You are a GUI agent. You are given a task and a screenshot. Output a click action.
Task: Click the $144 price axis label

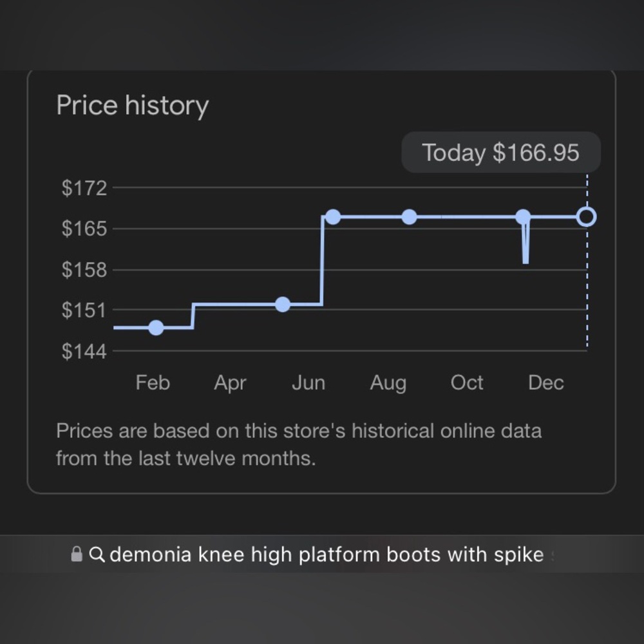[x=84, y=352]
